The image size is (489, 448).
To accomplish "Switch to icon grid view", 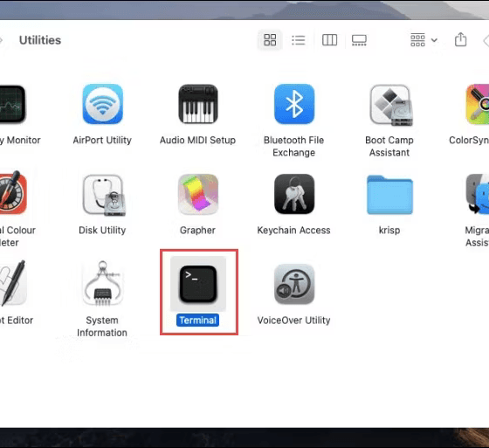I will click(270, 40).
